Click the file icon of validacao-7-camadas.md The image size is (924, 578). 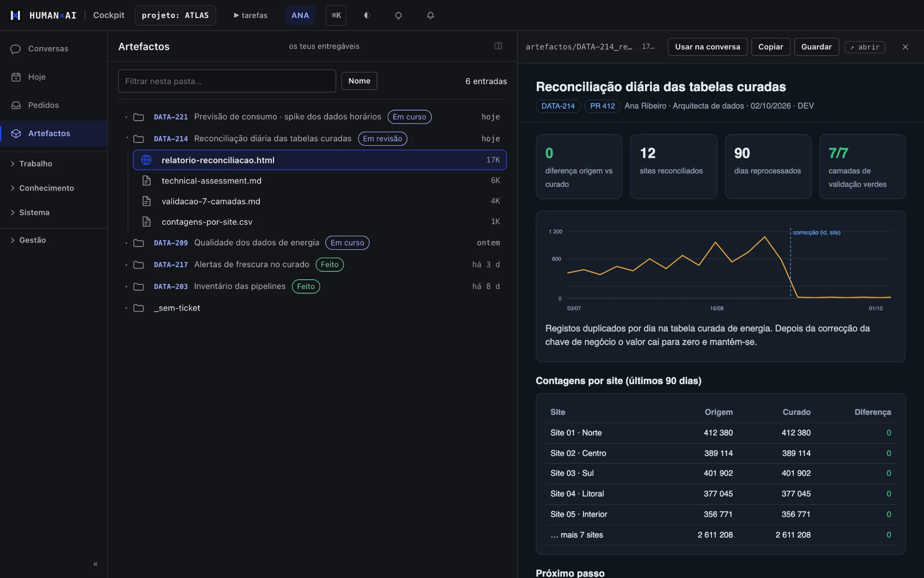coord(146,201)
